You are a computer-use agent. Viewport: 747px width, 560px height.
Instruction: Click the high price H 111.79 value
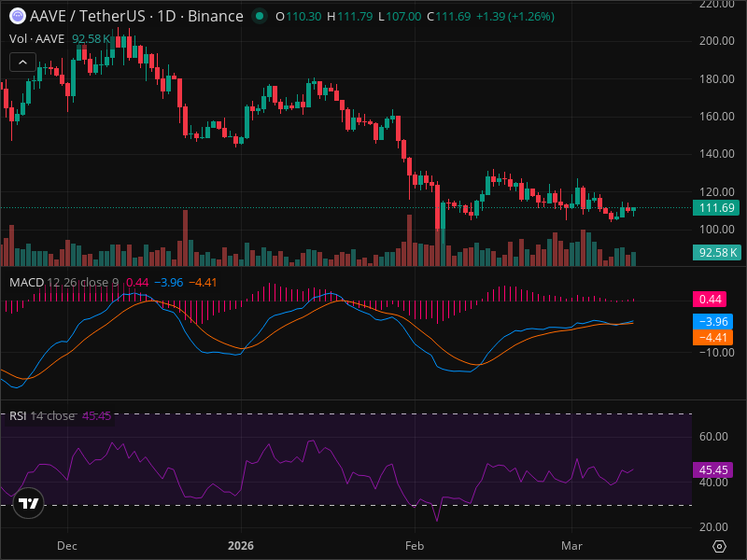[349, 17]
